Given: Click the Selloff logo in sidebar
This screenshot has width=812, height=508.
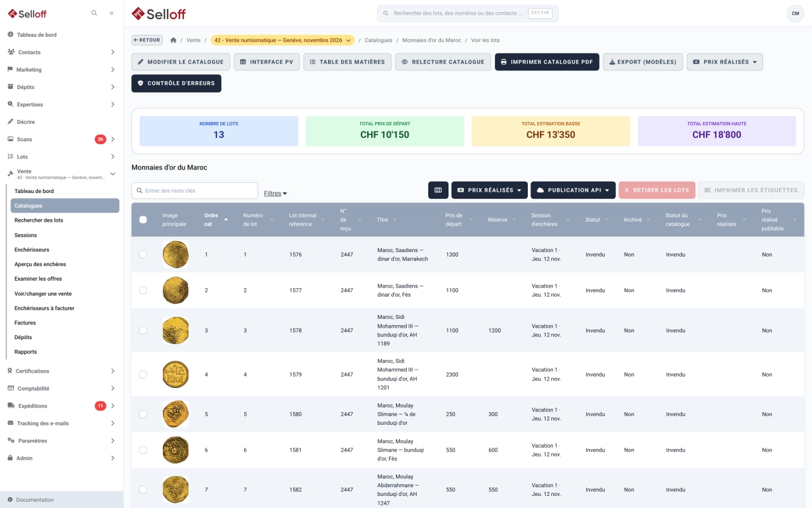Looking at the screenshot, I should tap(27, 13).
